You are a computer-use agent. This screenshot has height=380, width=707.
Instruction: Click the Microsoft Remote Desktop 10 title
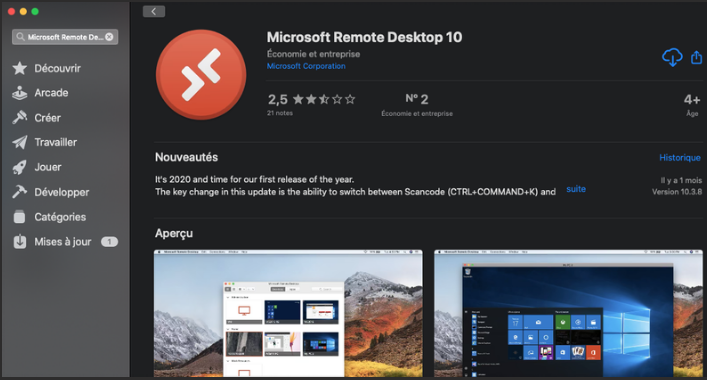click(x=364, y=37)
